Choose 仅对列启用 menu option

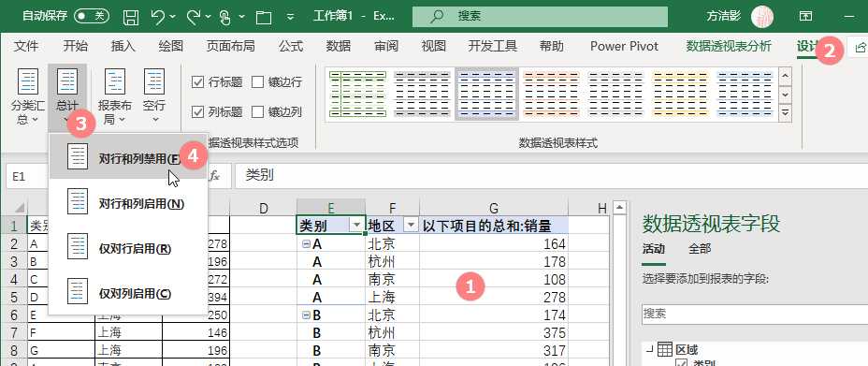pyautogui.click(x=128, y=293)
